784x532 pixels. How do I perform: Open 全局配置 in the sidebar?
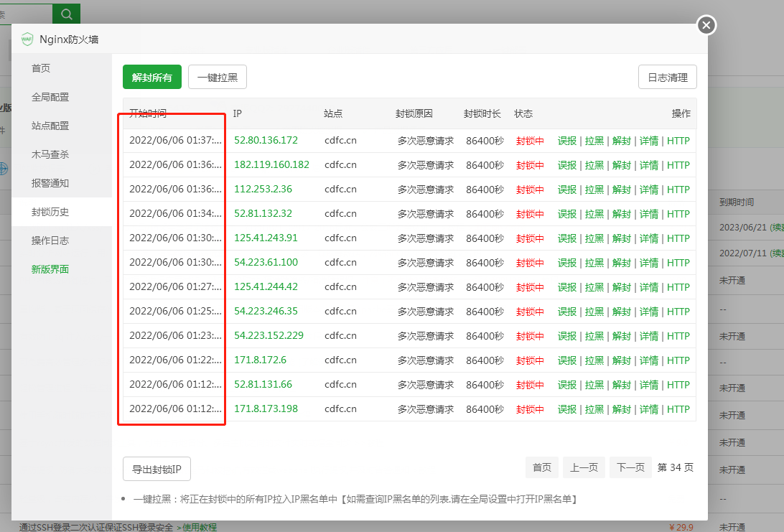pos(50,97)
